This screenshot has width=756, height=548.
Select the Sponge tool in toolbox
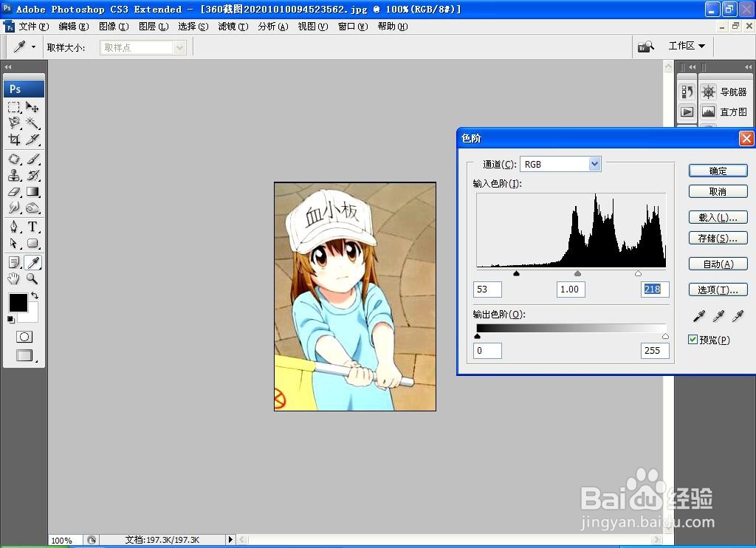coord(32,208)
